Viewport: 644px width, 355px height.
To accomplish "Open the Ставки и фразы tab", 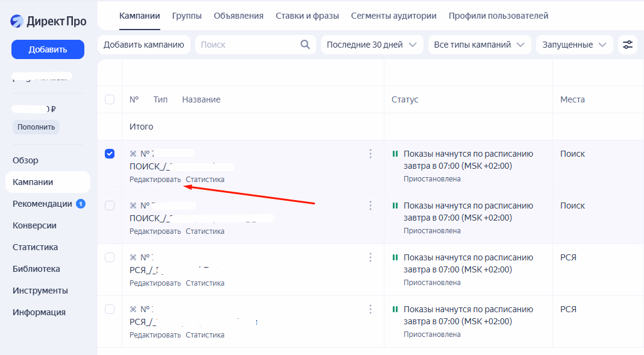I will pos(307,16).
